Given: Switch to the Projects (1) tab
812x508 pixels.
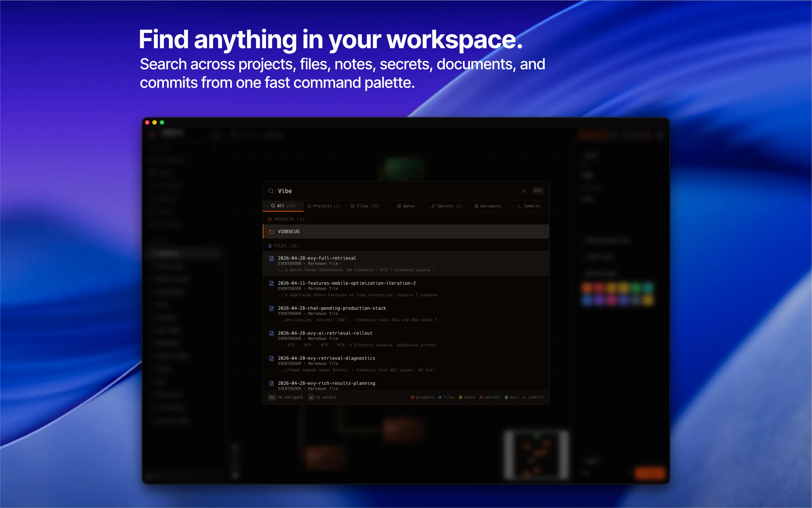Looking at the screenshot, I should tap(324, 206).
